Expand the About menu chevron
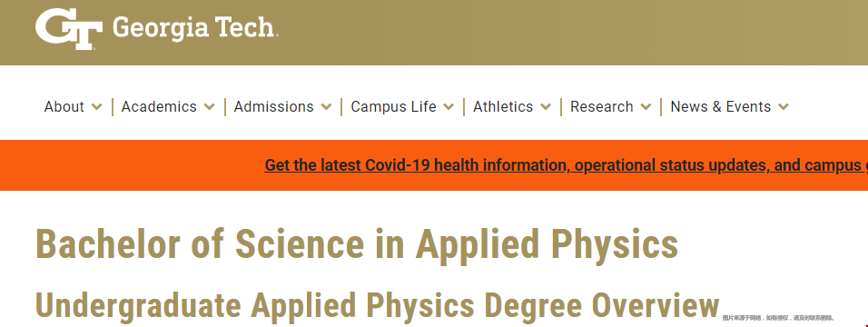This screenshot has height=327, width=868. click(97, 107)
